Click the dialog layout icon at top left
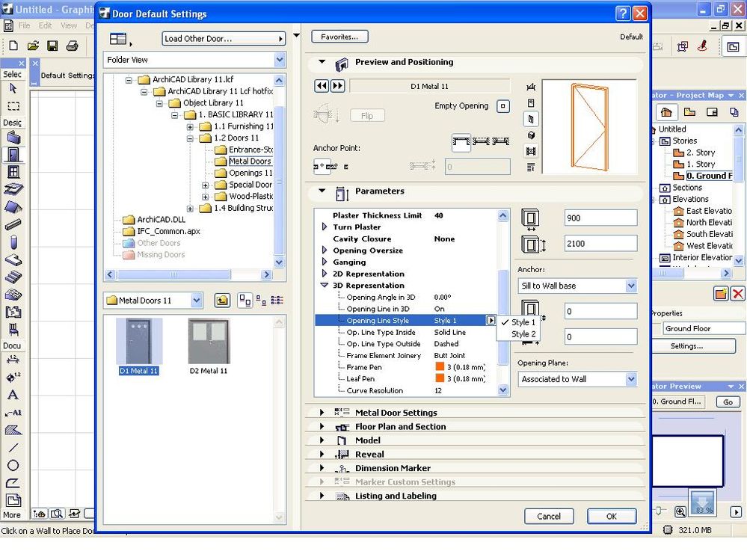This screenshot has width=747, height=560. click(x=118, y=39)
